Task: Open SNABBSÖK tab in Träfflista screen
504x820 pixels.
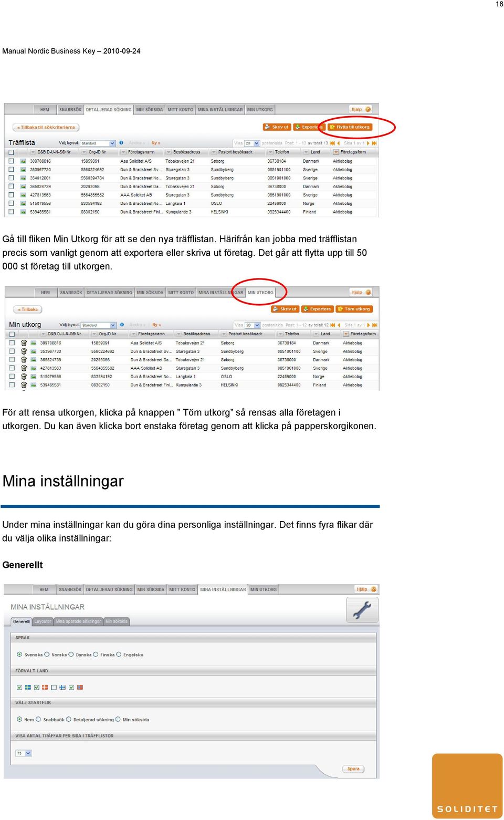Action: tap(70, 110)
